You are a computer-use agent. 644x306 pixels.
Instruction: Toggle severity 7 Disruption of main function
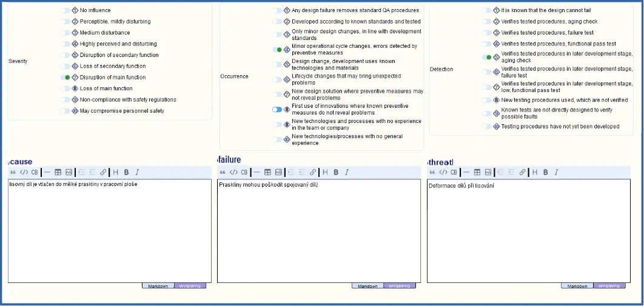click(x=65, y=77)
